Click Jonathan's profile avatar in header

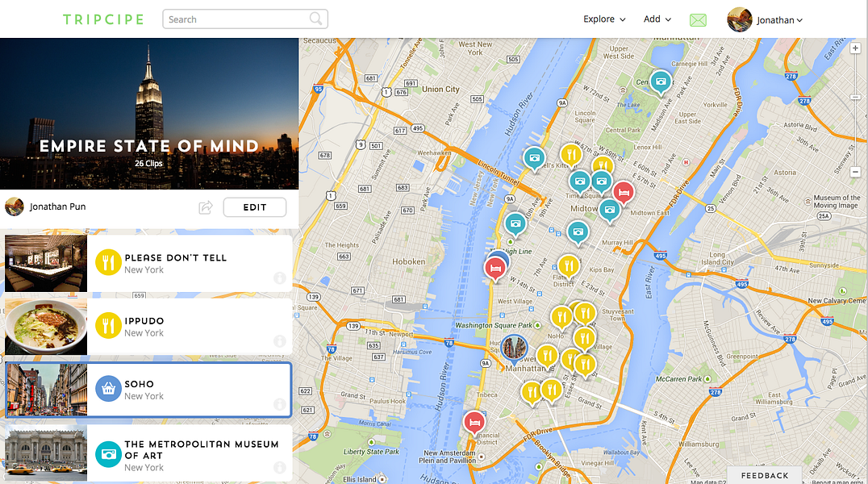click(739, 19)
